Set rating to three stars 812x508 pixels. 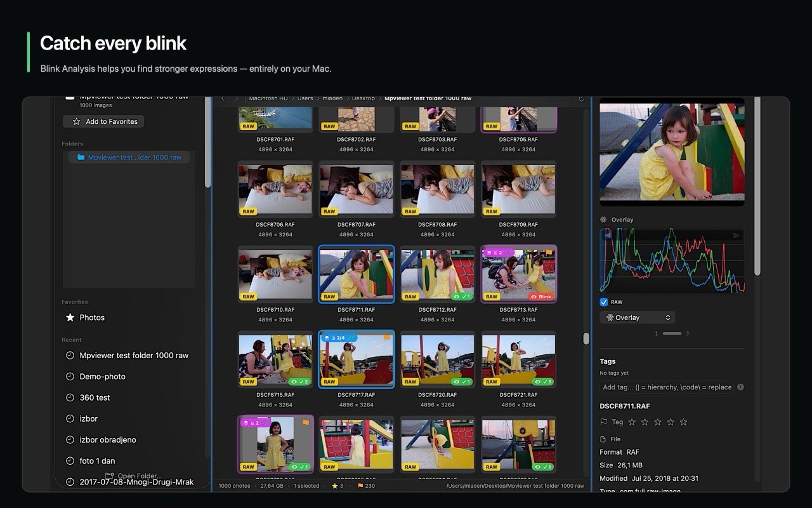657,422
